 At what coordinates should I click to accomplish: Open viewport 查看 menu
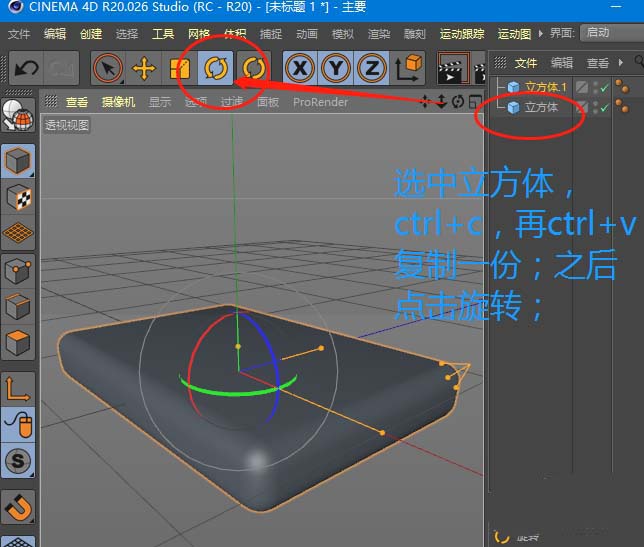[77, 102]
